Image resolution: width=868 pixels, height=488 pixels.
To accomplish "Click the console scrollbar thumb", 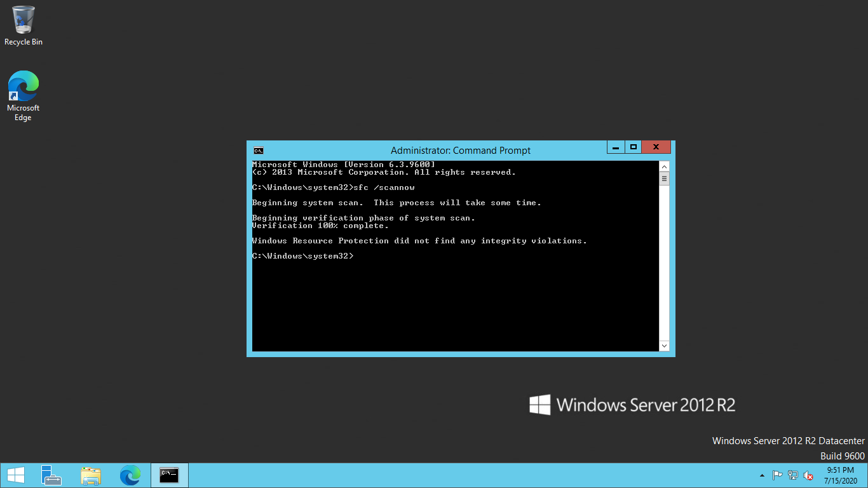I will coord(664,179).
